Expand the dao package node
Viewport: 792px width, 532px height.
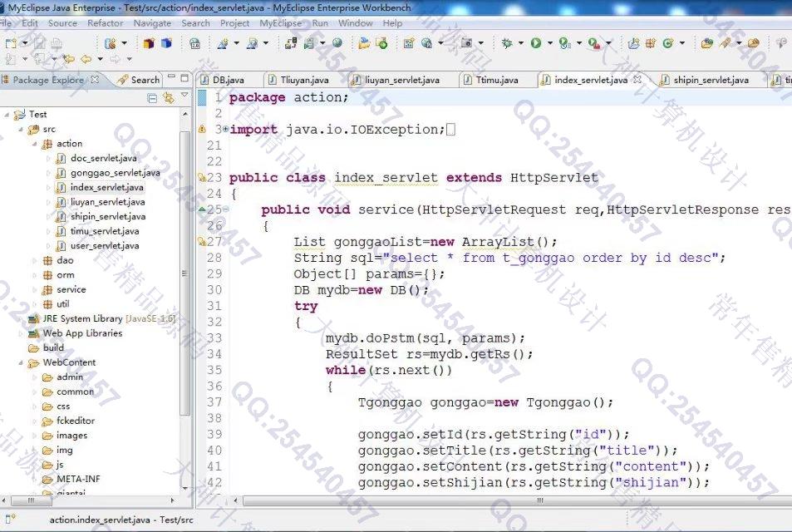point(35,261)
